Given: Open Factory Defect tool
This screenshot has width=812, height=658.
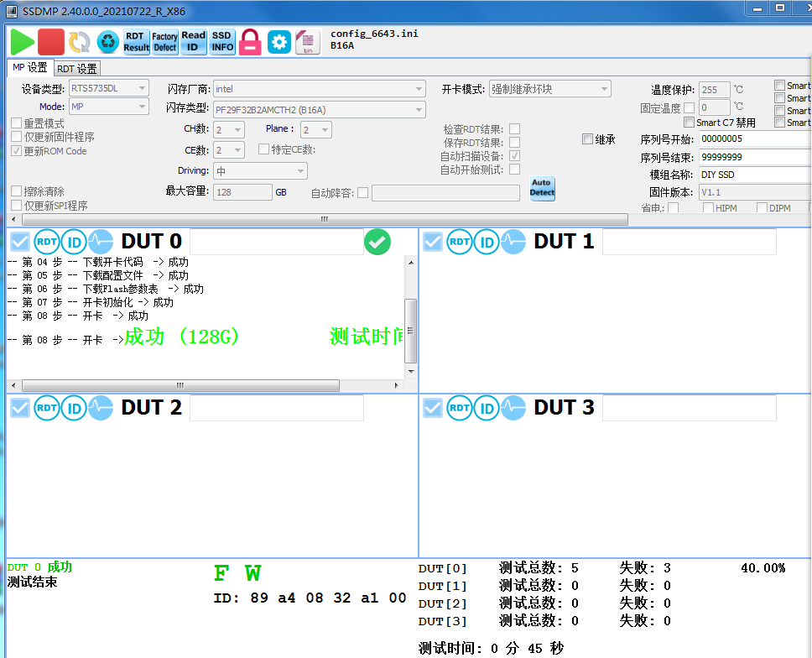Looking at the screenshot, I should coord(164,42).
